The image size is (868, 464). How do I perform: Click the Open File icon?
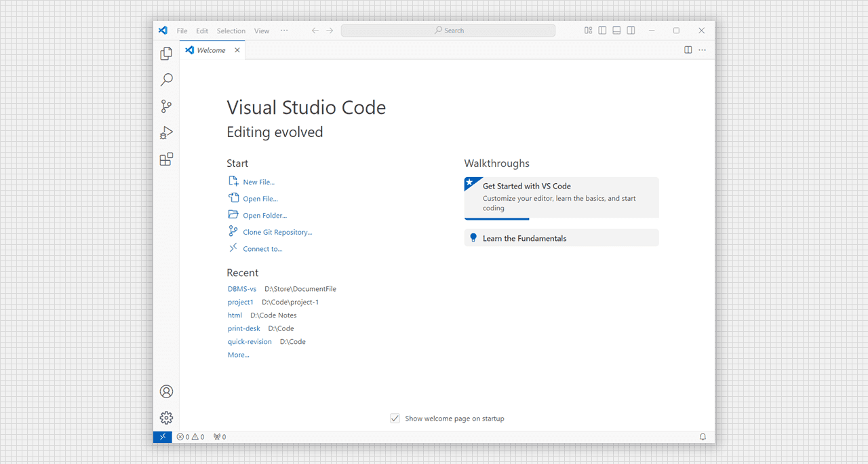pos(233,198)
